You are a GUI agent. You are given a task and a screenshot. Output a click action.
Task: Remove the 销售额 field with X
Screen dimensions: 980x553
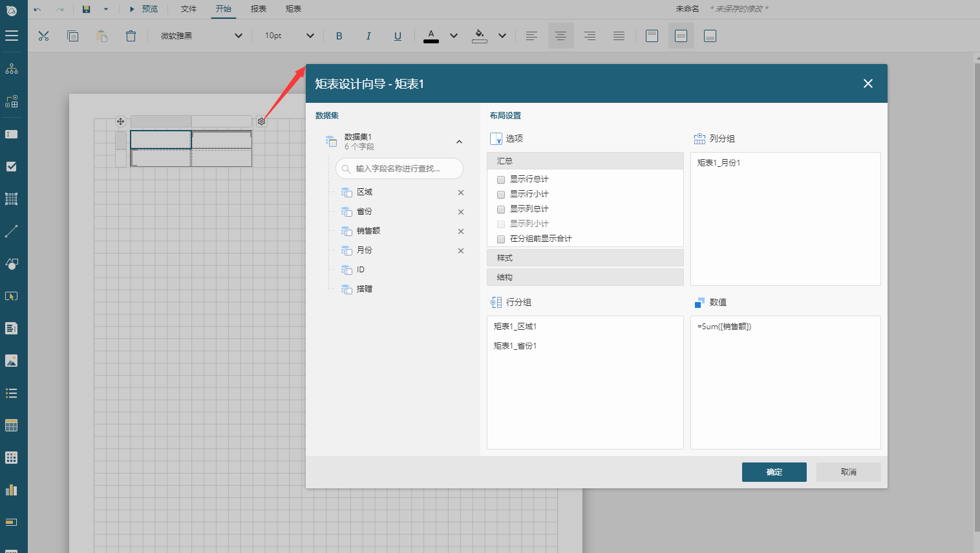[x=461, y=232]
